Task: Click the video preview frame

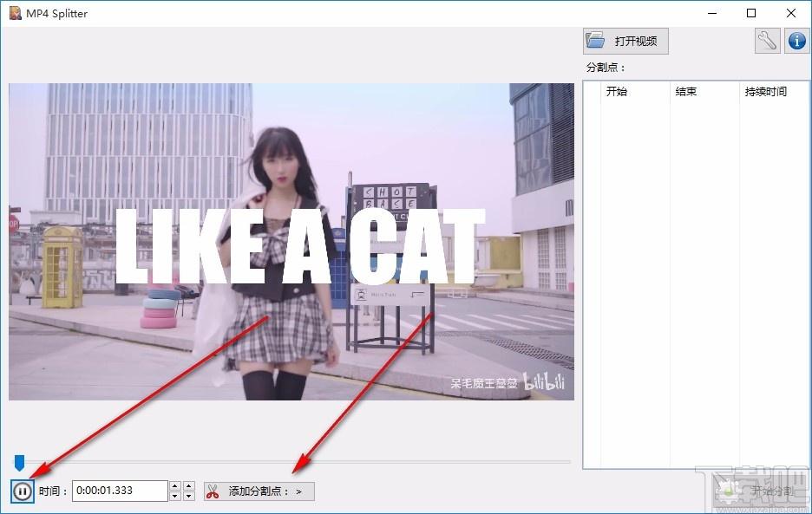Action: 291,242
